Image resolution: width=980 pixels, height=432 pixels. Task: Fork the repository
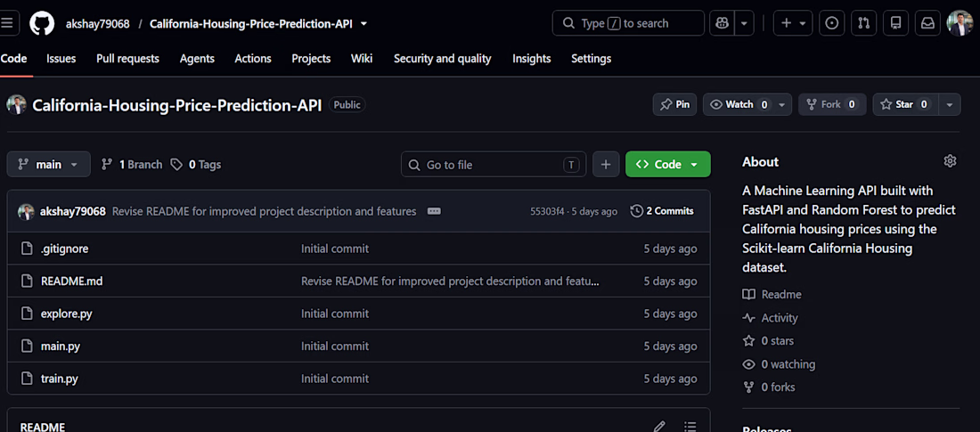point(832,104)
